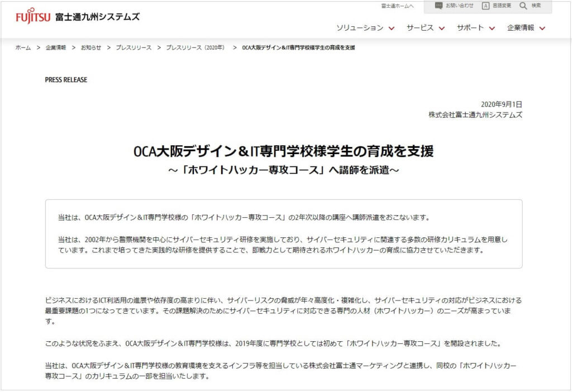Click the プレスリリース breadcrumb link
This screenshot has width=572, height=392.
coord(134,47)
